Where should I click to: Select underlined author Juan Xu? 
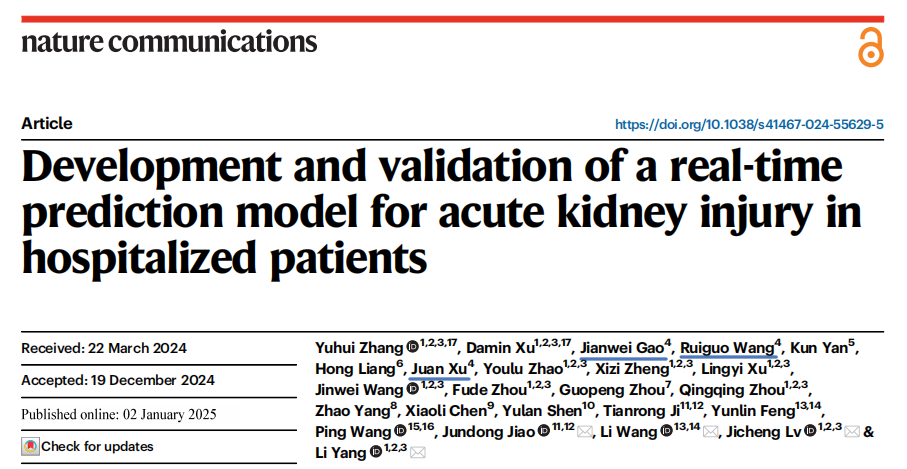coord(439,369)
